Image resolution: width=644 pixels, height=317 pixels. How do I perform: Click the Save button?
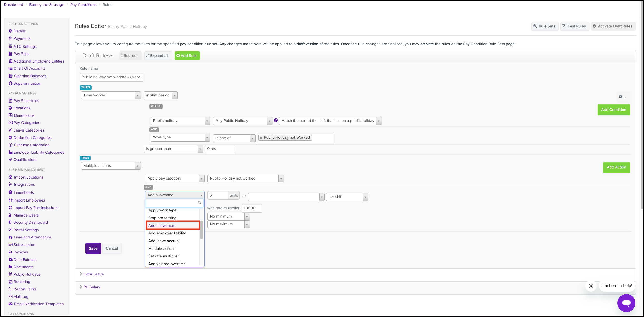(x=93, y=248)
